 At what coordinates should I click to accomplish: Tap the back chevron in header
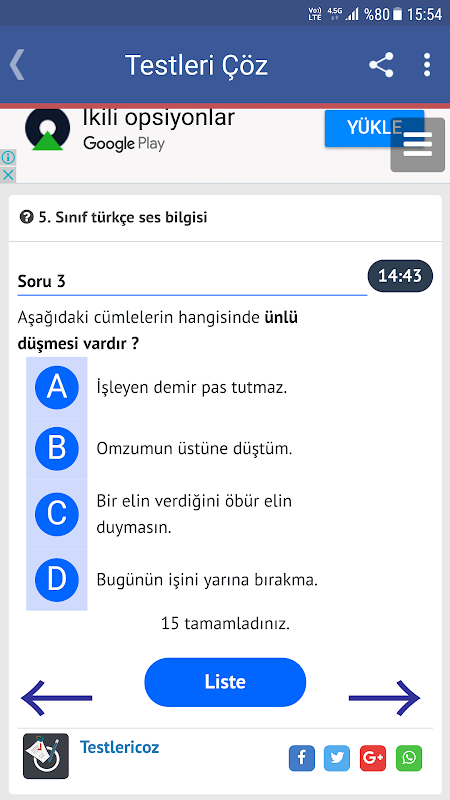(x=16, y=65)
